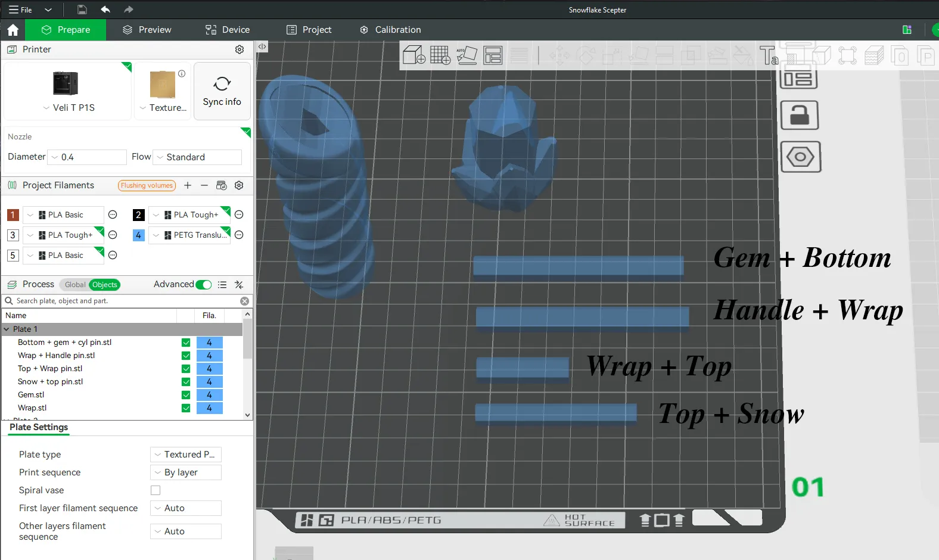
Task: Open the Print sequence dropdown
Action: pos(186,472)
